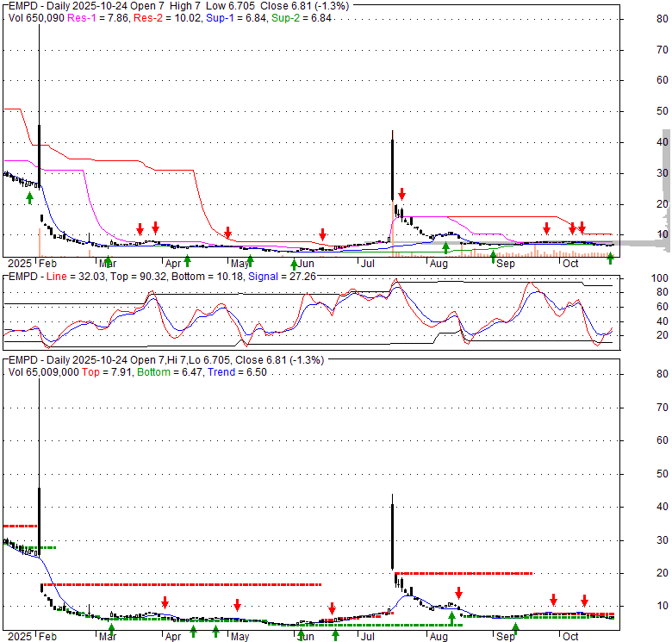Click the Bottom = 10.18 indicator value
Image resolution: width=672 pixels, height=642 pixels.
[208, 277]
